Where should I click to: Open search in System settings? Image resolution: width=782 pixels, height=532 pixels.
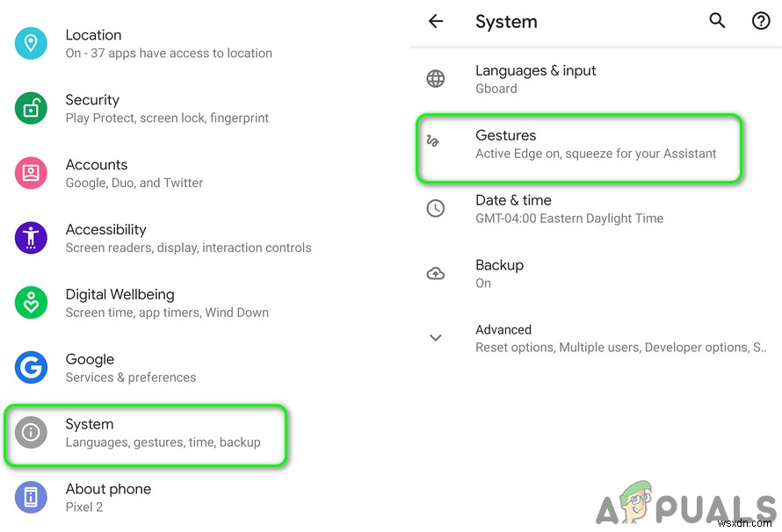718,21
